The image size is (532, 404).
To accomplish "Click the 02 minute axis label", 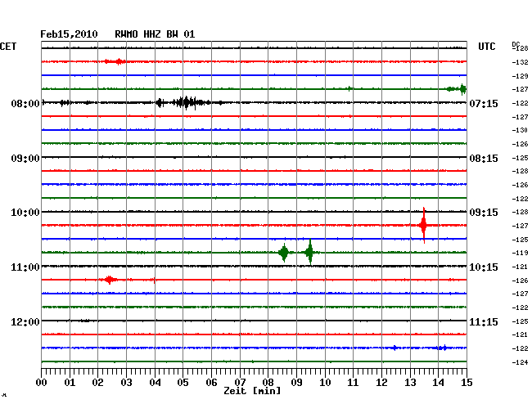I will [97, 383].
